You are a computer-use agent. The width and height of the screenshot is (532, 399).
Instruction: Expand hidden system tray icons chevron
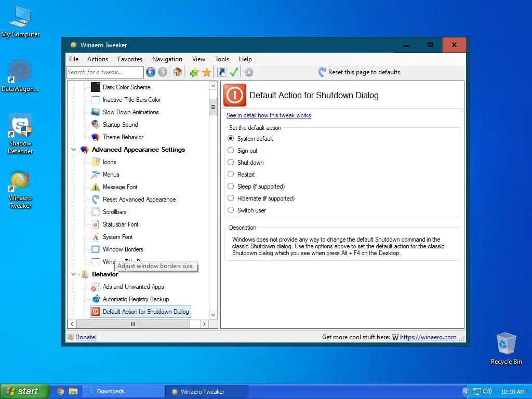click(x=466, y=392)
